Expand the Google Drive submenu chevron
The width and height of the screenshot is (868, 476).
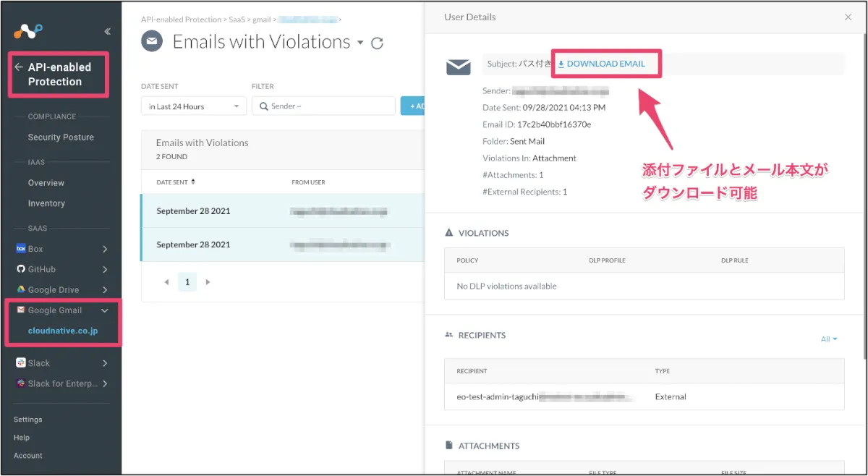[105, 289]
